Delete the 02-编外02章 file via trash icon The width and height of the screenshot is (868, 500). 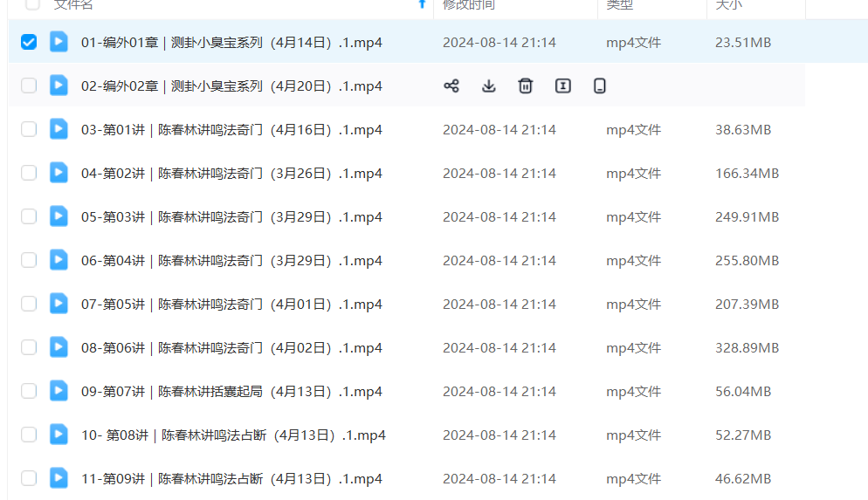point(526,86)
